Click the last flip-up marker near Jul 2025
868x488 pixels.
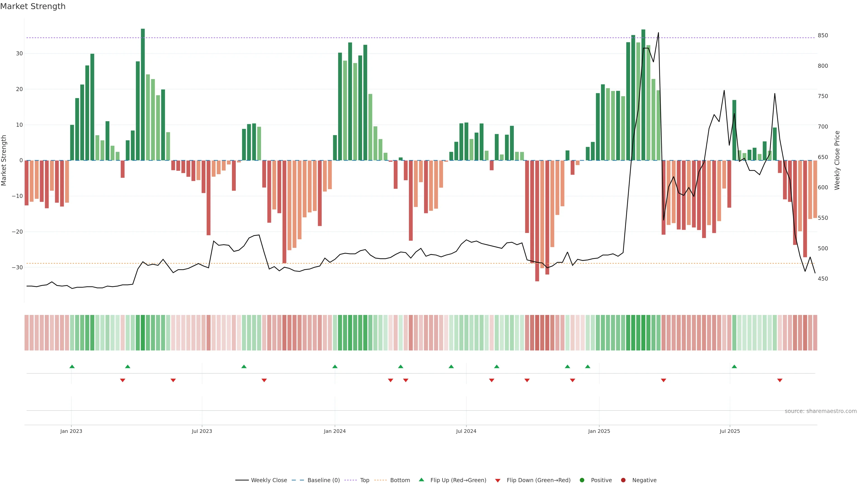click(x=734, y=366)
